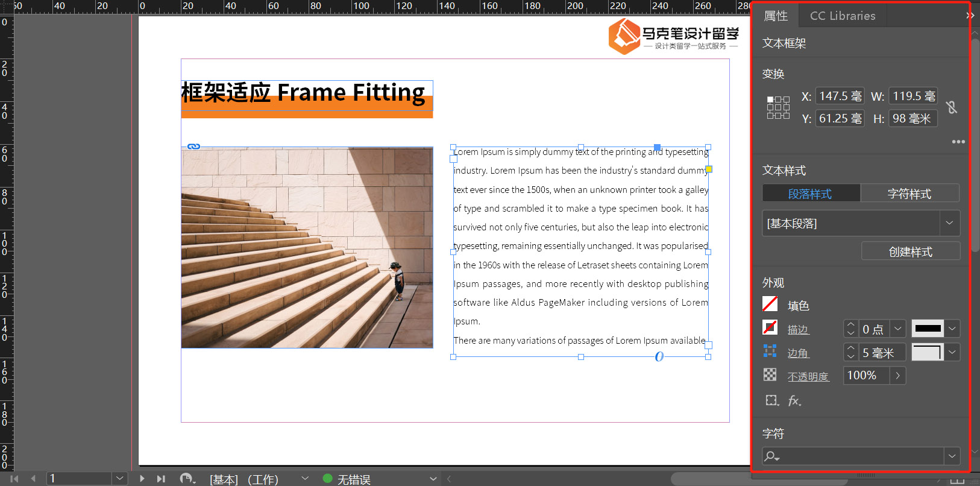Click the title 框架适应 Frame Fitting

point(303,92)
